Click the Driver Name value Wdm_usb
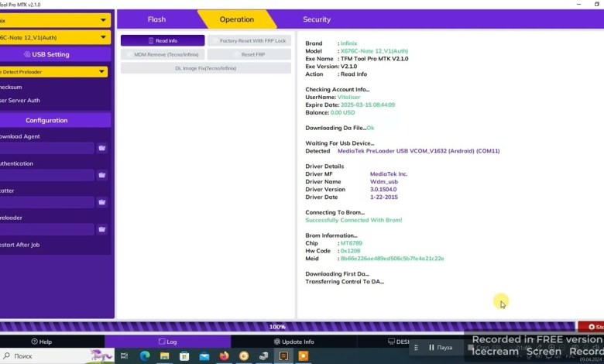 pos(384,182)
